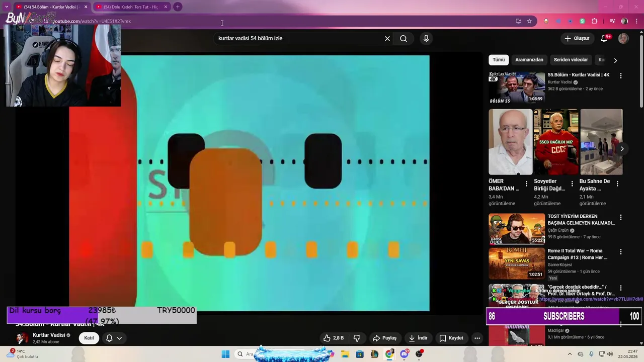Open options for 'Bu Sahne De Ayakta' short
The height and width of the screenshot is (362, 644).
[x=617, y=184]
